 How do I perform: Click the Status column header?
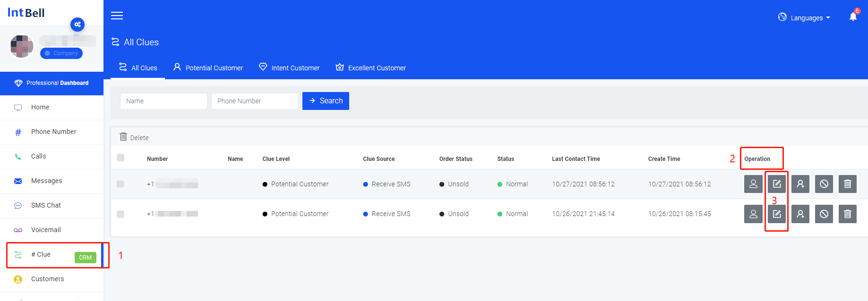pyautogui.click(x=506, y=159)
